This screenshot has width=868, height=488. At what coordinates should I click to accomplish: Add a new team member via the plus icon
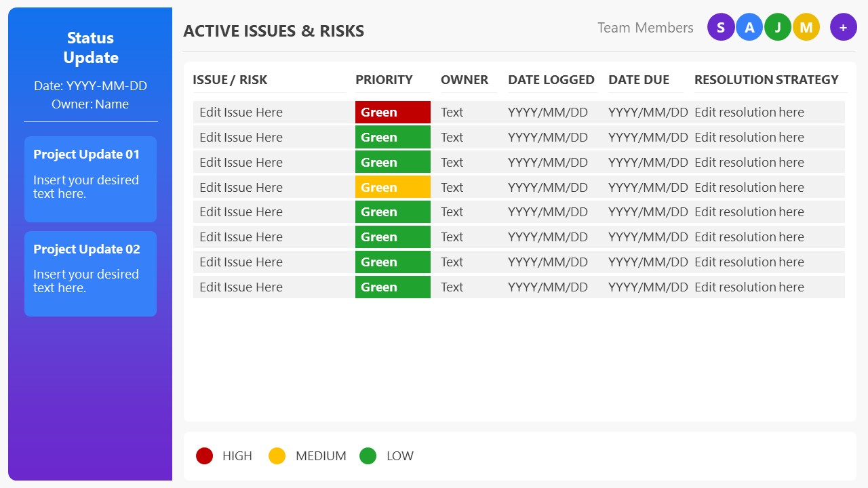tap(843, 27)
